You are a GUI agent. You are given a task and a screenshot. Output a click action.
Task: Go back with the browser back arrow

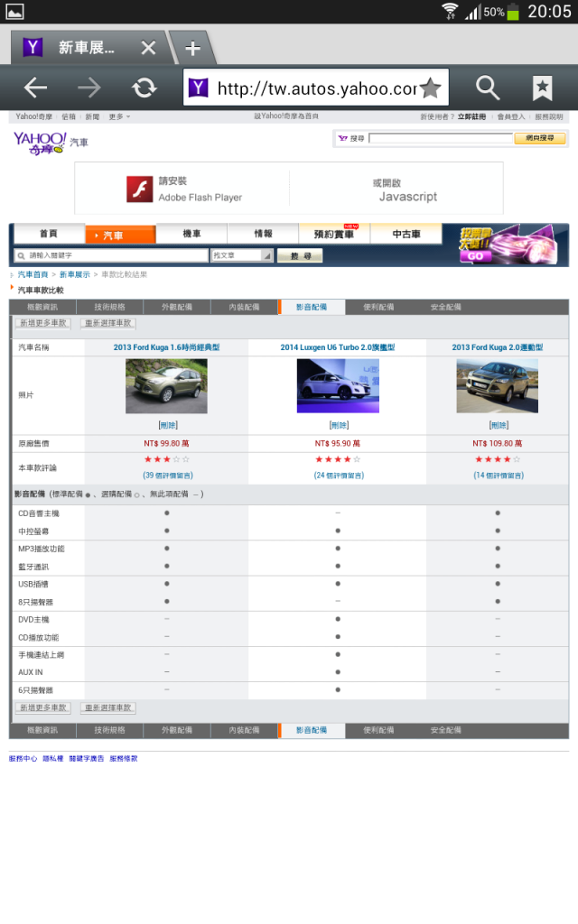[x=35, y=88]
